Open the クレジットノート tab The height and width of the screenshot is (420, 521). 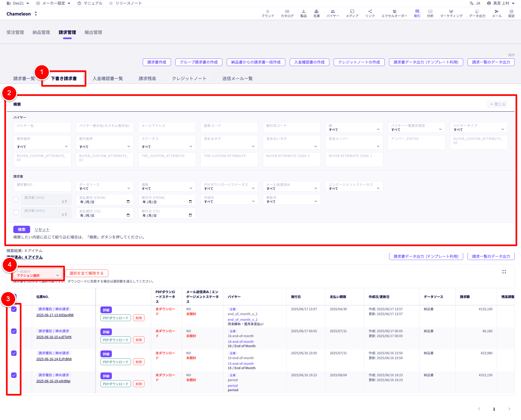pos(189,79)
